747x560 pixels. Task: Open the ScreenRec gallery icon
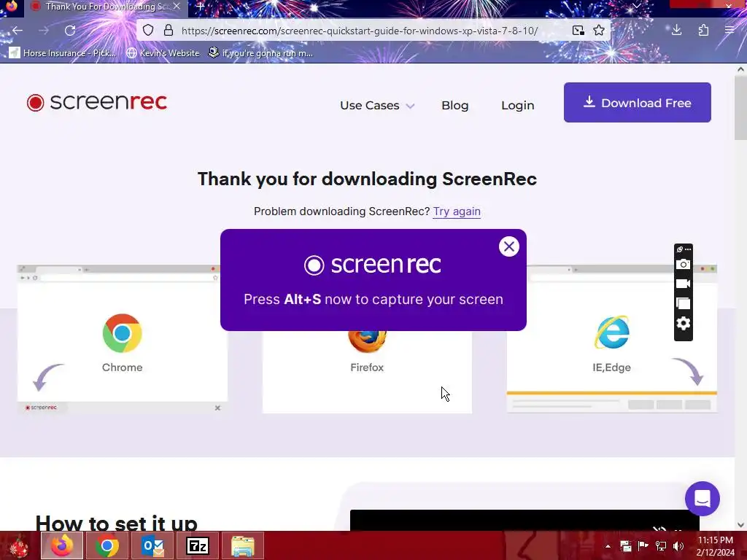point(683,303)
